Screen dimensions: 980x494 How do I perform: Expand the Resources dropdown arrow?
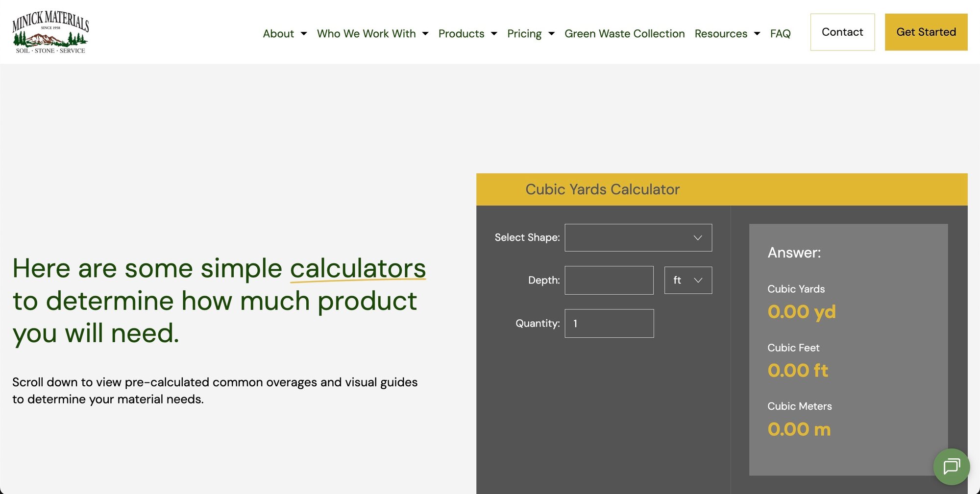(757, 34)
